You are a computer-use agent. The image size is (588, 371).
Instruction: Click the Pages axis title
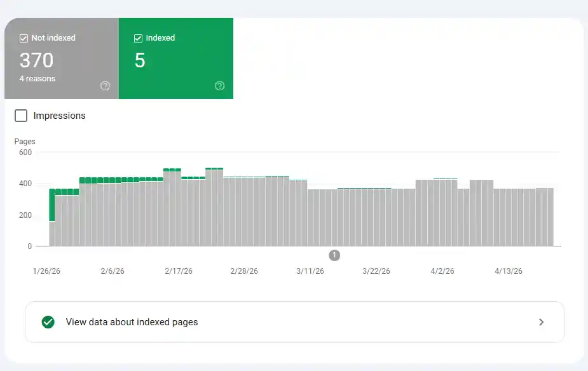pos(25,141)
